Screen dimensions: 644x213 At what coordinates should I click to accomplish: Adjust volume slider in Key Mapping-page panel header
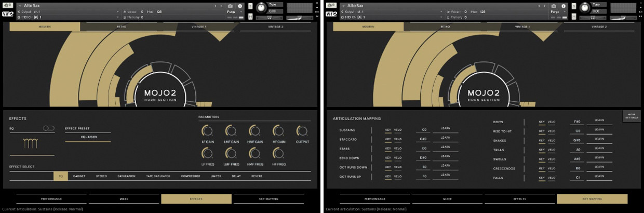click(623, 18)
